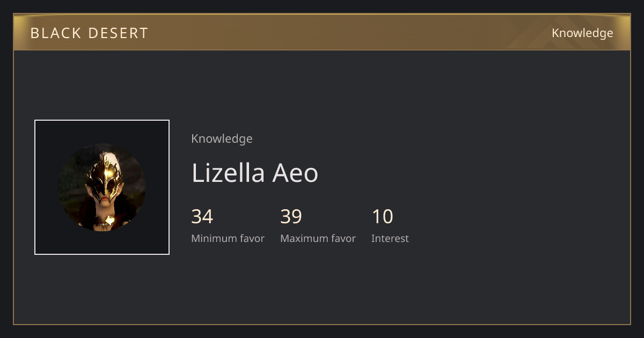
Task: Select the interest value 10
Action: pos(383,217)
